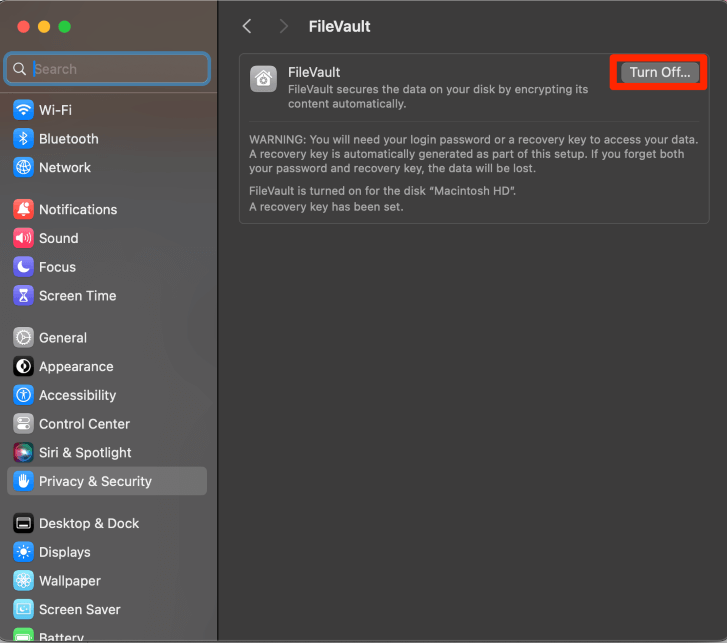Click the Siri & Spotlight icon
Viewport: 727px width, 643px height.
pos(23,453)
